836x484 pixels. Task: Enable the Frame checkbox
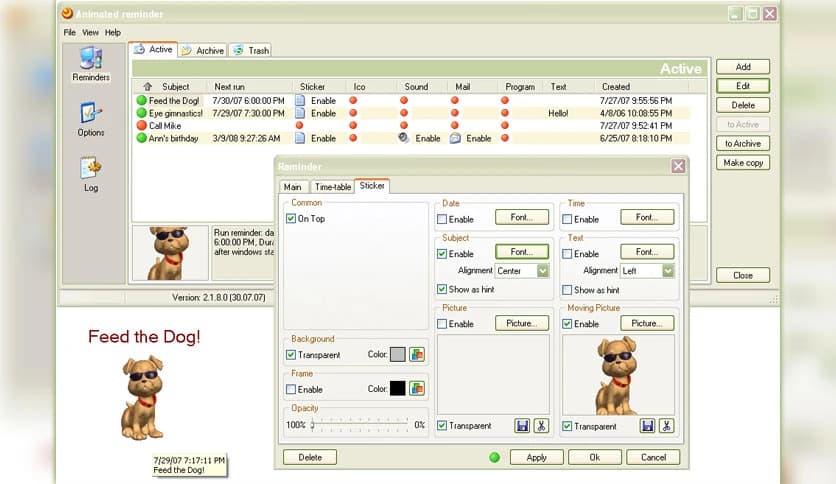coord(291,390)
